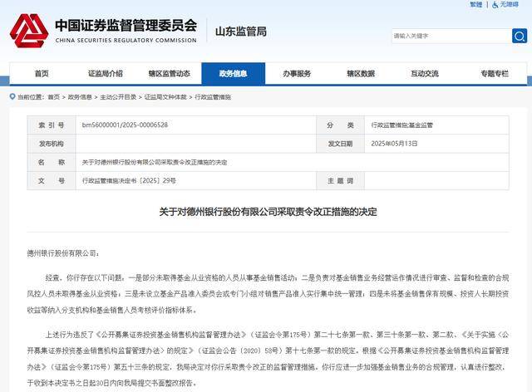Click the 发布机构 label cell
532x392 pixels.
(52, 144)
